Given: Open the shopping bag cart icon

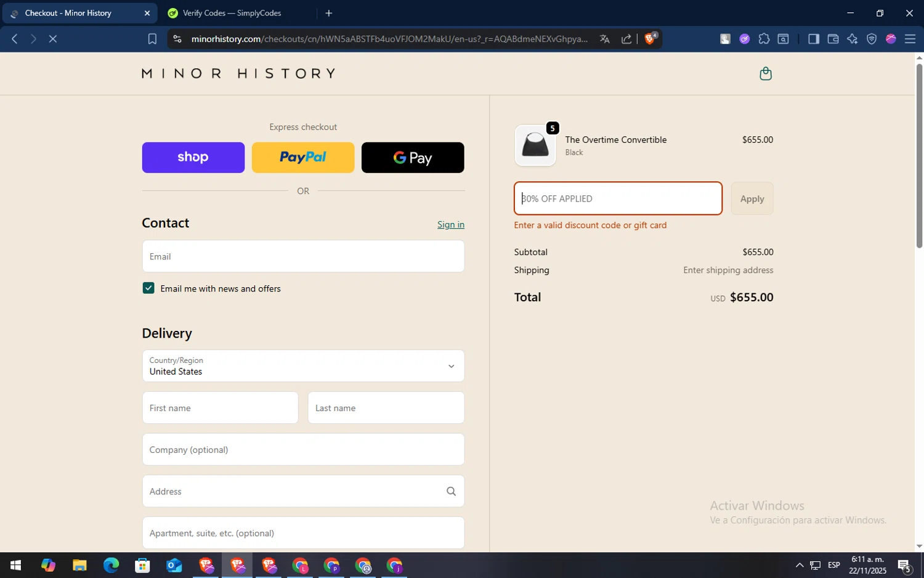Looking at the screenshot, I should (x=766, y=74).
